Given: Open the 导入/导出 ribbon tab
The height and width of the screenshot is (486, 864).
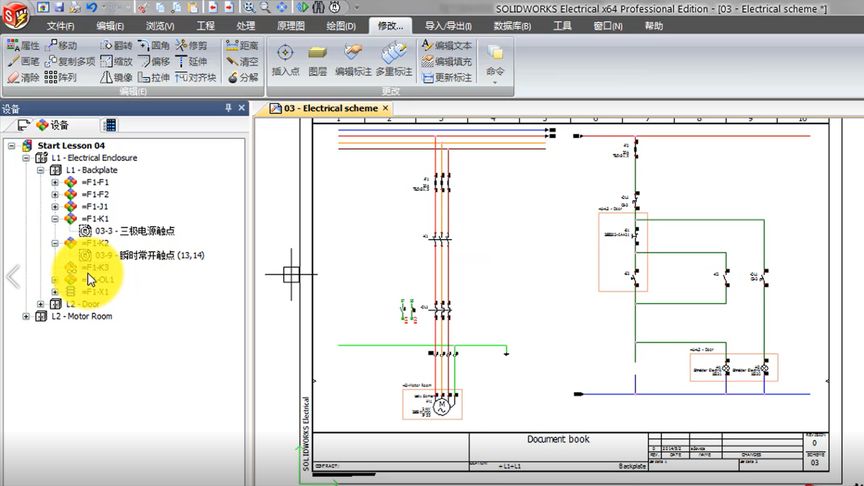Looking at the screenshot, I should (448, 26).
